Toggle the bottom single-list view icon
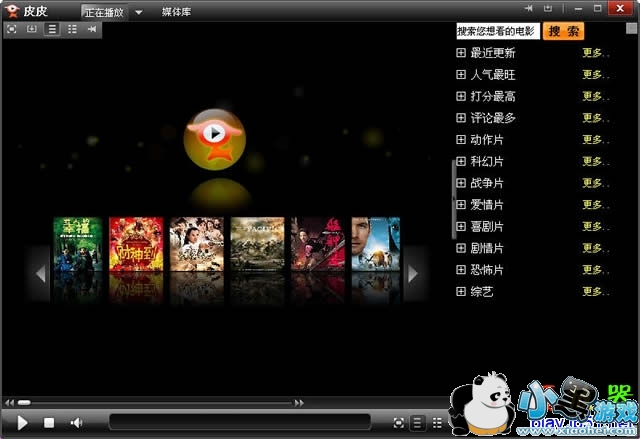 [418, 423]
